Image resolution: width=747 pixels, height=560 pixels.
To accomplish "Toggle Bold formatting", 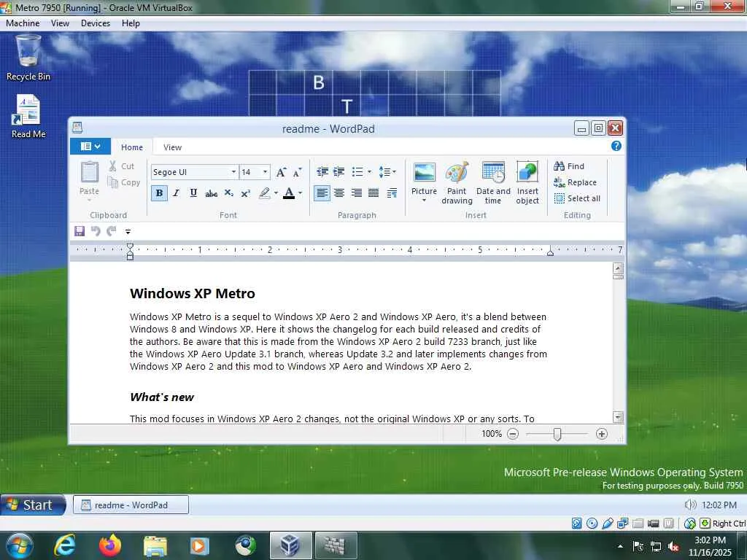I will [x=159, y=192].
